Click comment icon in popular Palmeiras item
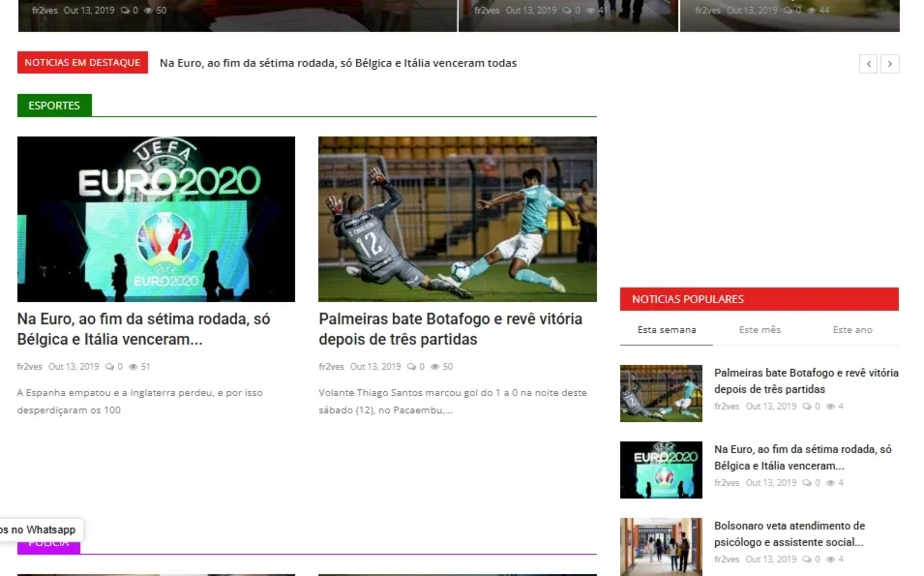The width and height of the screenshot is (924, 576). (x=807, y=407)
